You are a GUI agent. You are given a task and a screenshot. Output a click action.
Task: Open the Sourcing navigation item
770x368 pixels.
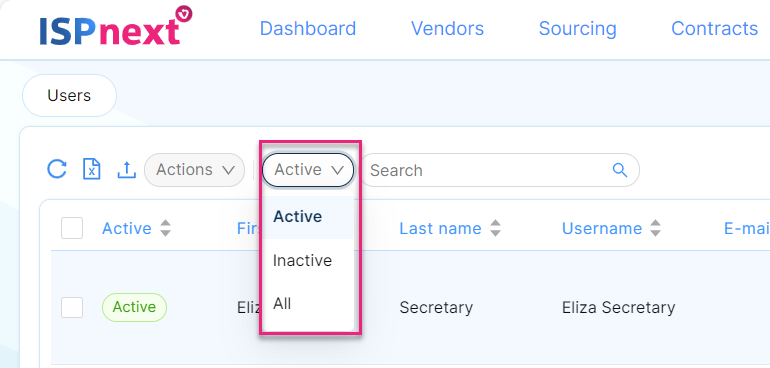point(578,28)
